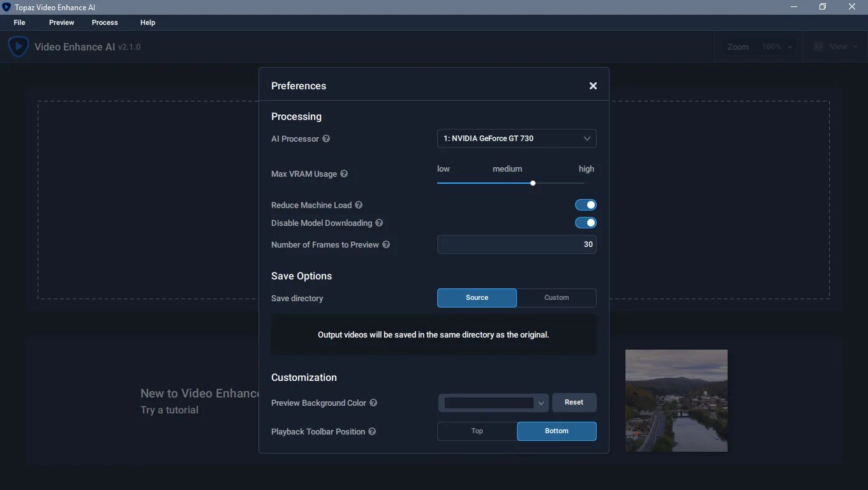Click the low label of VRAM slider
Screen dimensions: 868x490
tap(443, 169)
